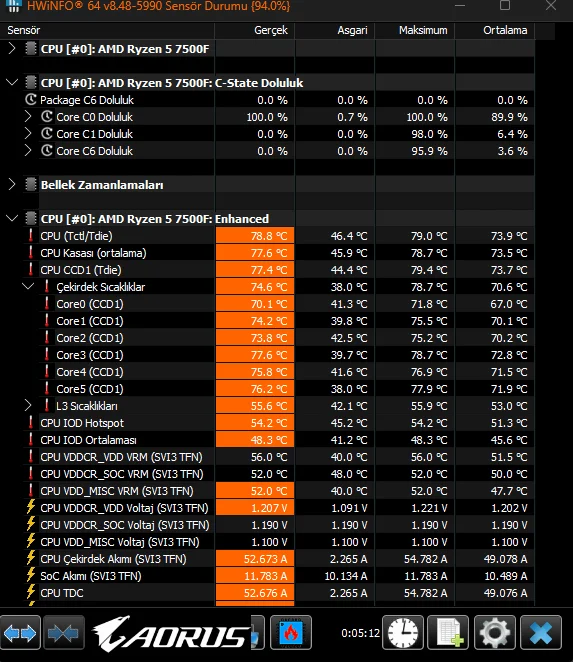Click thermometer icon next to Core0 (CCD1)
This screenshot has height=662, width=573.
(x=47, y=304)
